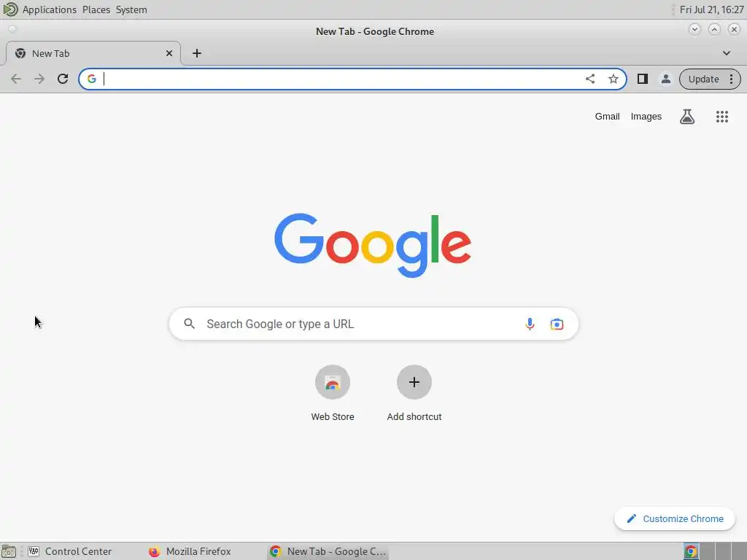Open the Places menu

pos(96,9)
